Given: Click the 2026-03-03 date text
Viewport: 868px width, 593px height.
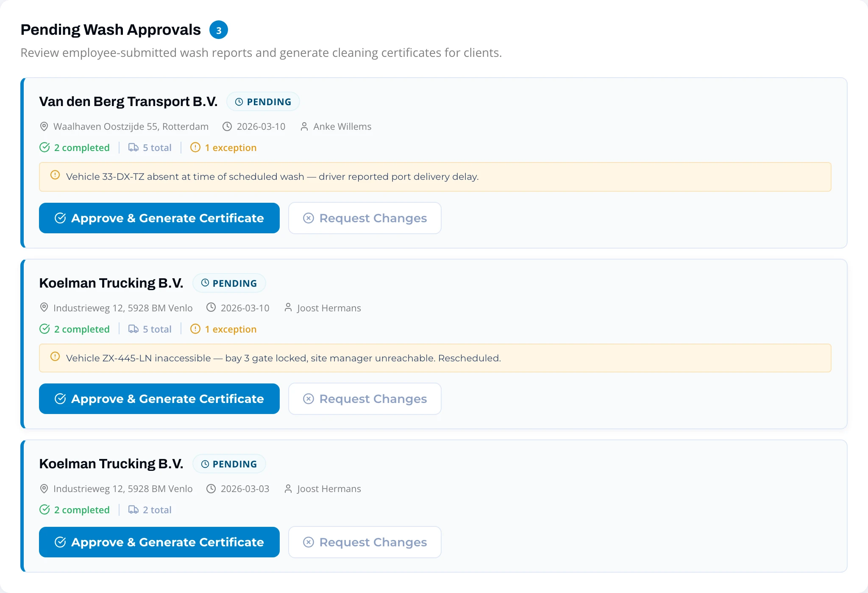Looking at the screenshot, I should coord(245,489).
